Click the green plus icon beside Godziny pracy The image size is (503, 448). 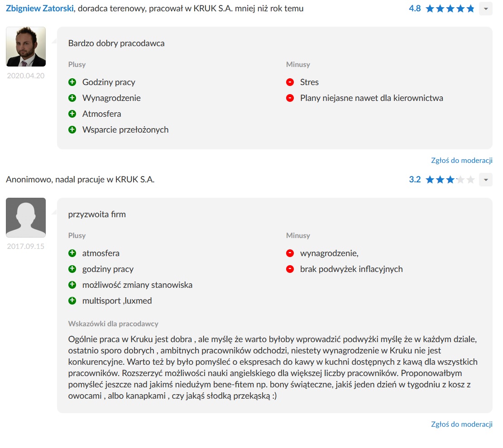72,82
